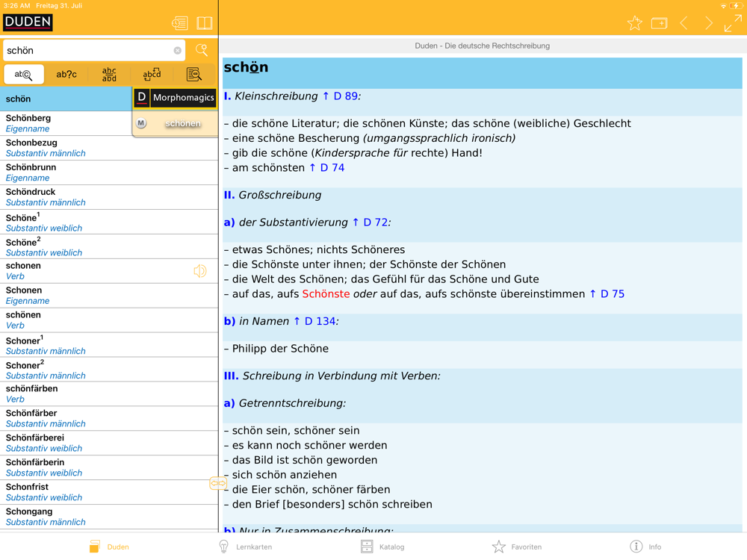Open the entry Schönbrunn
The height and width of the screenshot is (560, 747).
pyautogui.click(x=109, y=172)
